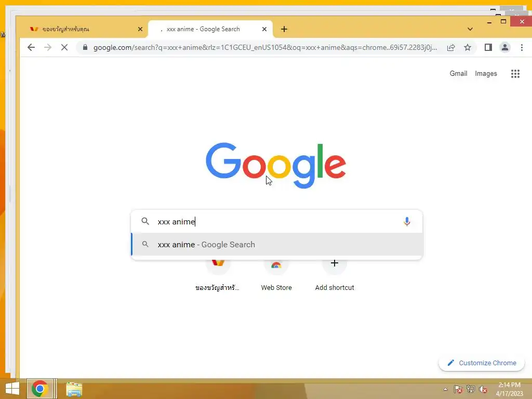
Task: Open the Web Store shortcut
Action: click(276, 275)
